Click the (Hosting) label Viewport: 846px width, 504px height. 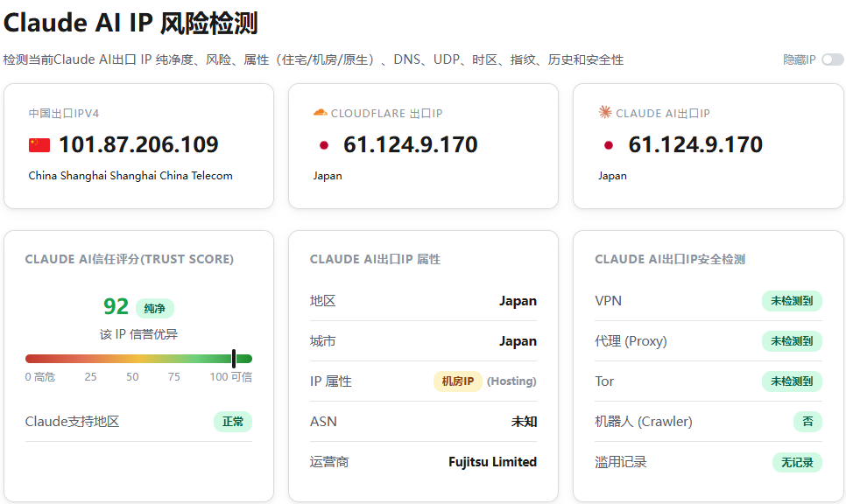[x=511, y=381]
